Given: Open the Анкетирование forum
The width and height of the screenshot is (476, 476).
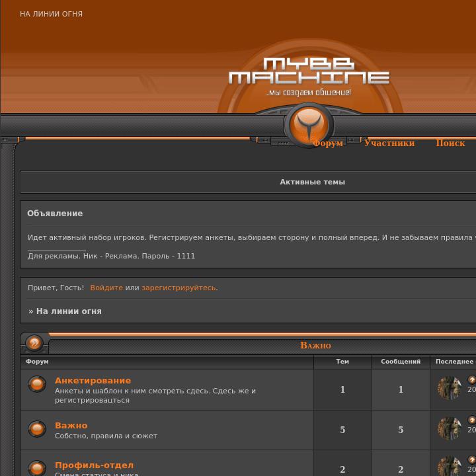Looking at the screenshot, I should tap(93, 380).
